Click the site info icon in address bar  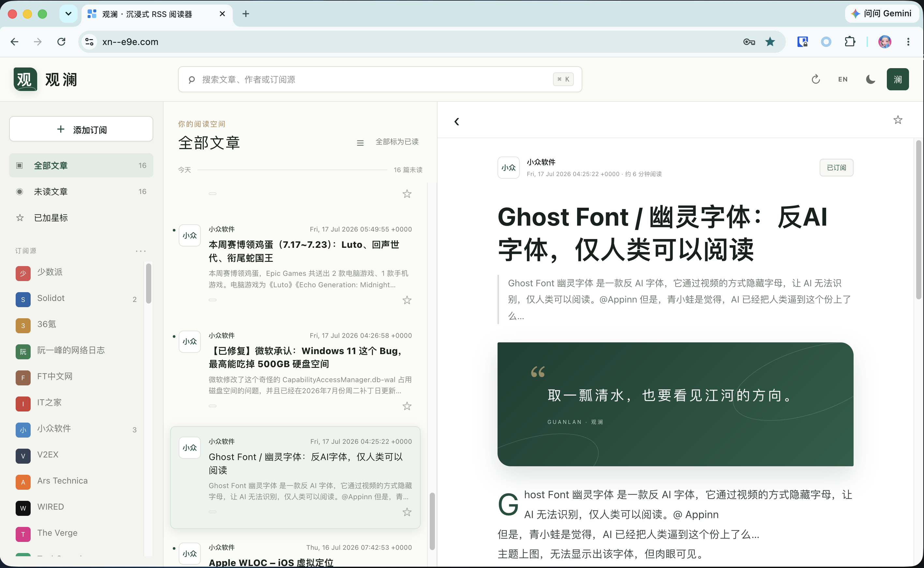89,42
